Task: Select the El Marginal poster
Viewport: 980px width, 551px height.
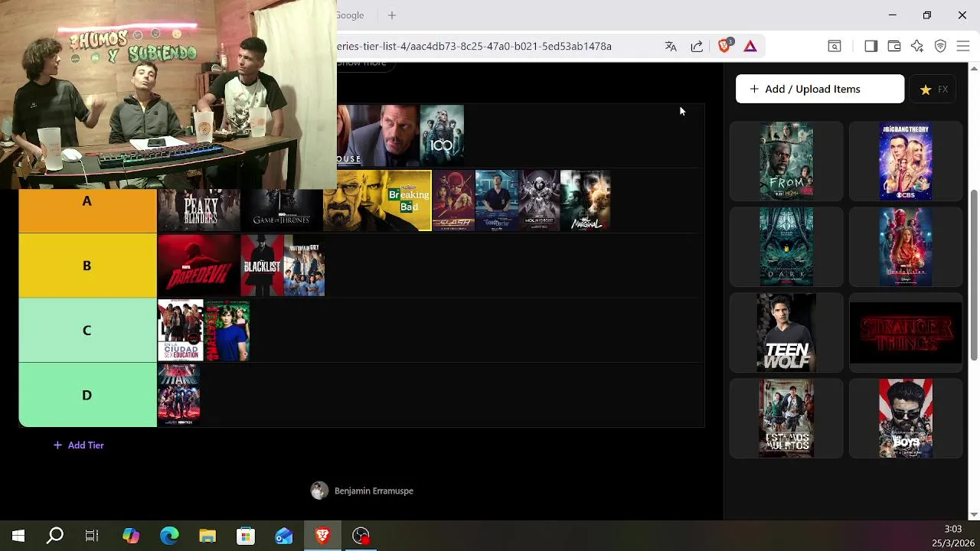Action: tap(586, 201)
